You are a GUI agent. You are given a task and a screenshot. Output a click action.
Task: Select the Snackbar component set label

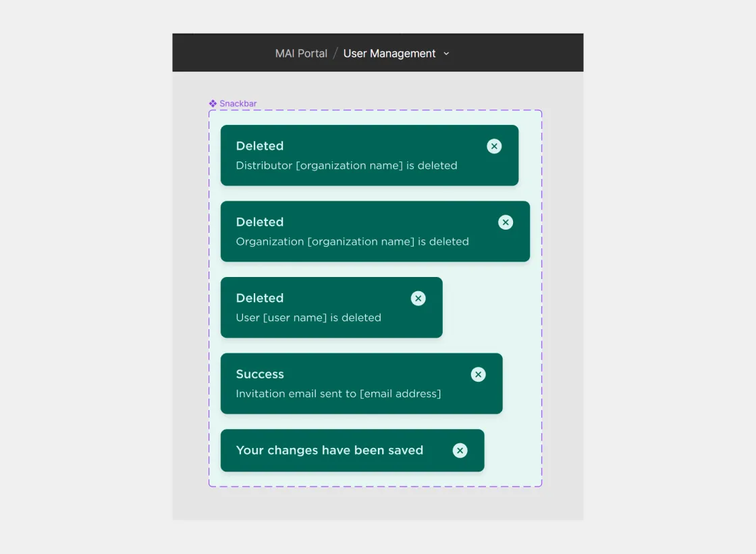(238, 104)
